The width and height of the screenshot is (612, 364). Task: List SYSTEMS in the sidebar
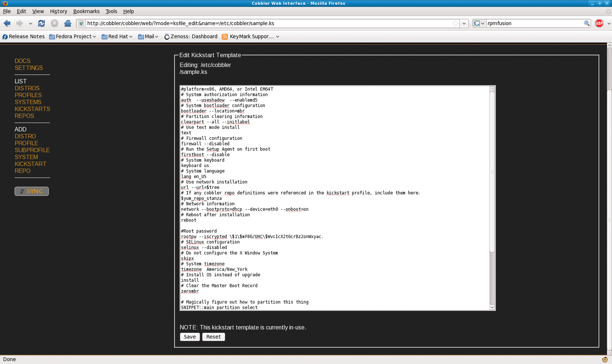28,102
